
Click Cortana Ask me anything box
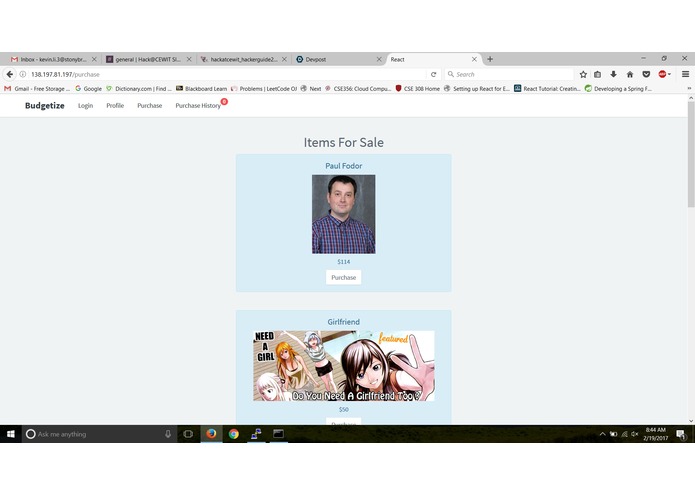click(99, 434)
